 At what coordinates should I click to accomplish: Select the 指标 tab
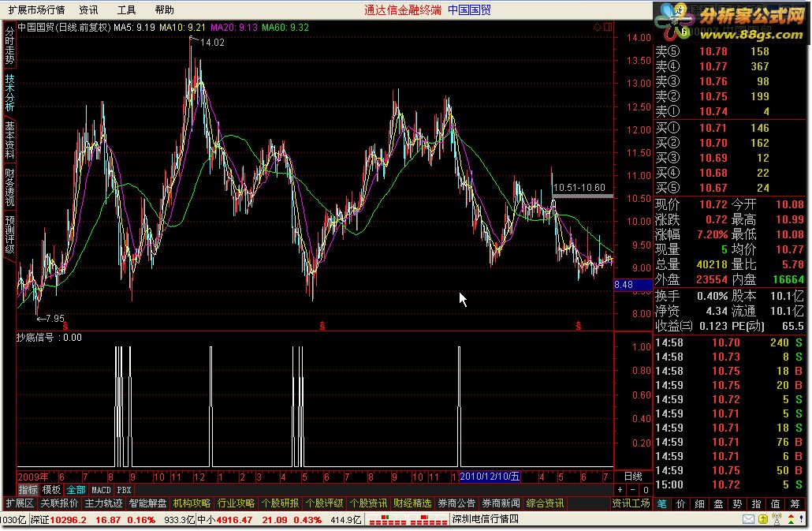click(28, 489)
